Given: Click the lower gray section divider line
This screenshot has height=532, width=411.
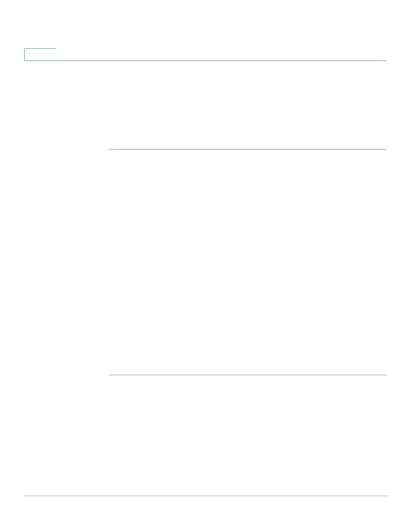Looking at the screenshot, I should click(248, 375).
